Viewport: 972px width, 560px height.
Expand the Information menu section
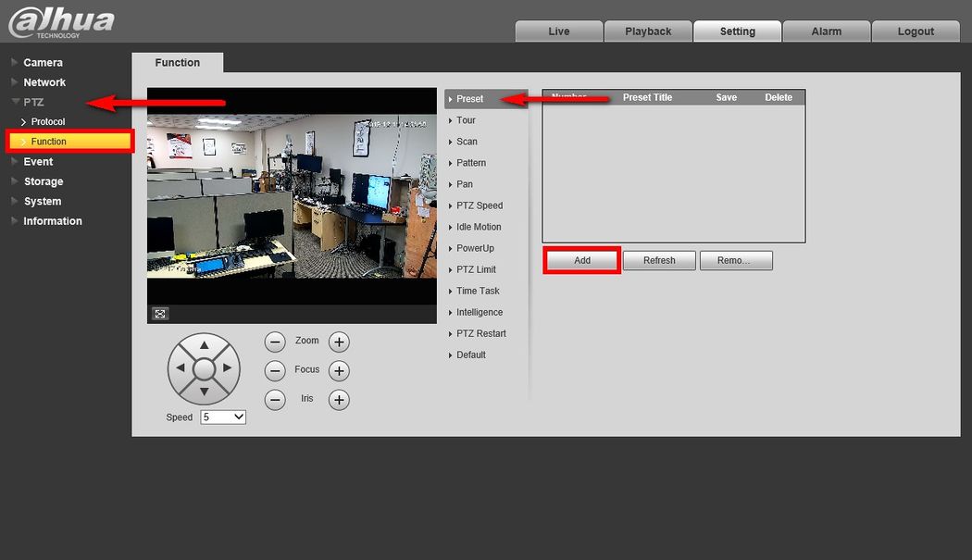(x=52, y=221)
